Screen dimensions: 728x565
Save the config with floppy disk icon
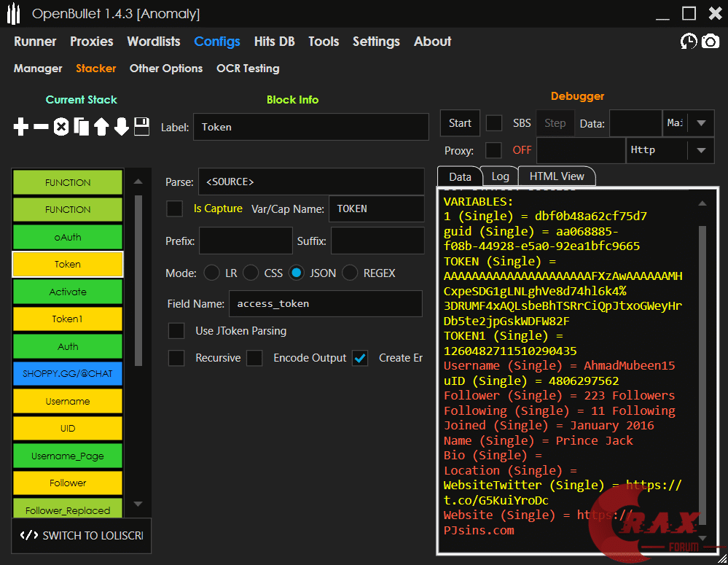141,126
